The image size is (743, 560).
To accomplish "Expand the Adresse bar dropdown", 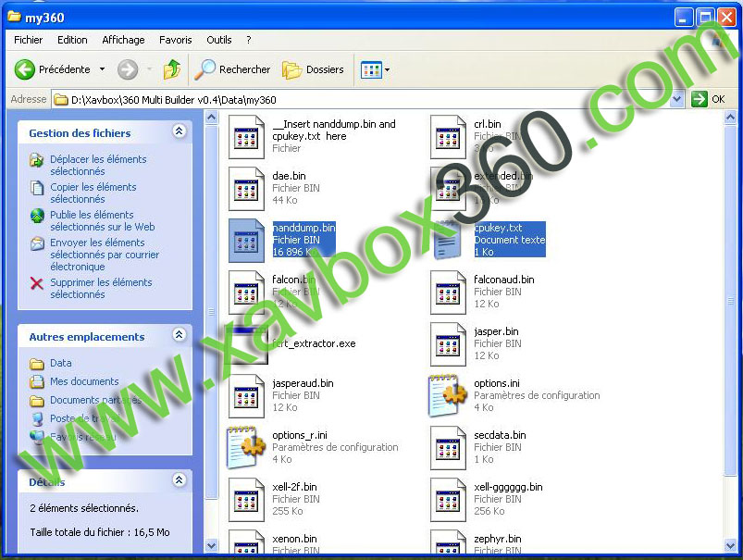I will [x=676, y=99].
